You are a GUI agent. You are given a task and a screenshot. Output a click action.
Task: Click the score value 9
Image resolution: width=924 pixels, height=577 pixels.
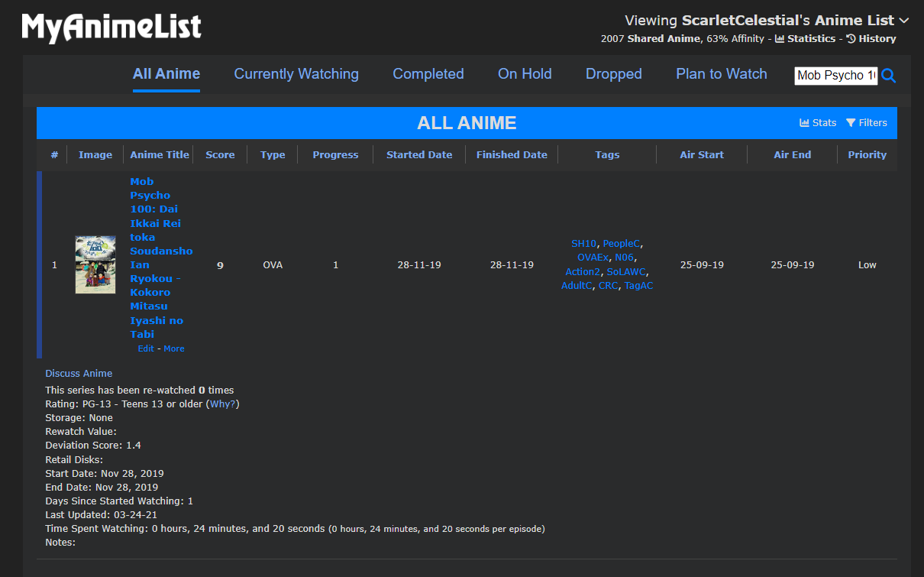[220, 265]
